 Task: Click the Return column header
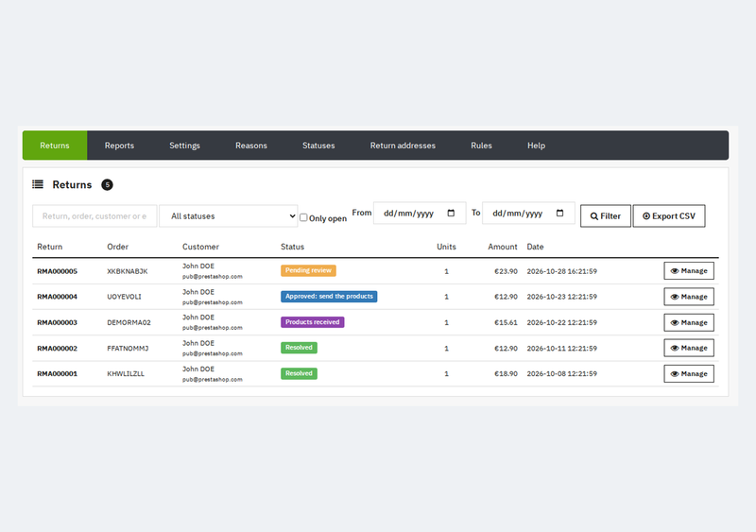point(50,247)
